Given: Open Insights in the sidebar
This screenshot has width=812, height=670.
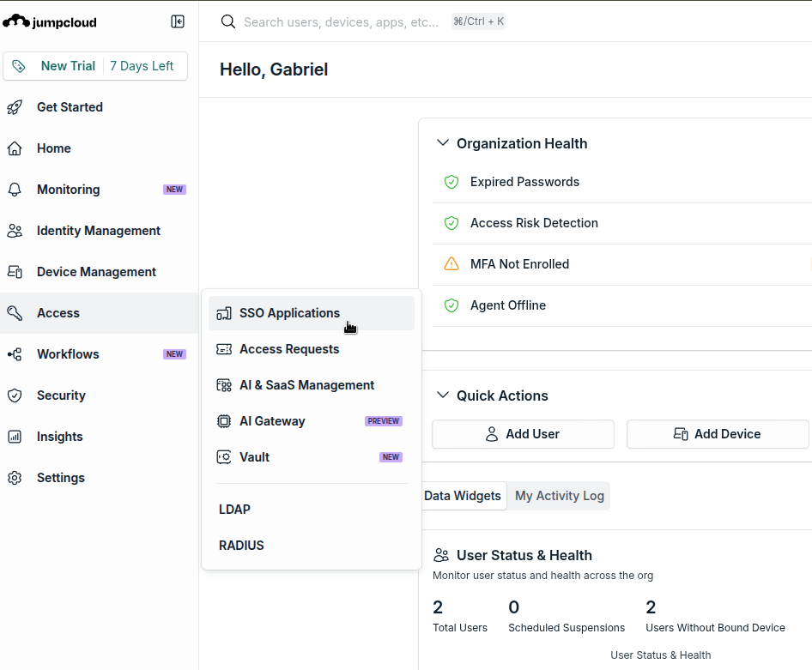Looking at the screenshot, I should click(x=99, y=437).
